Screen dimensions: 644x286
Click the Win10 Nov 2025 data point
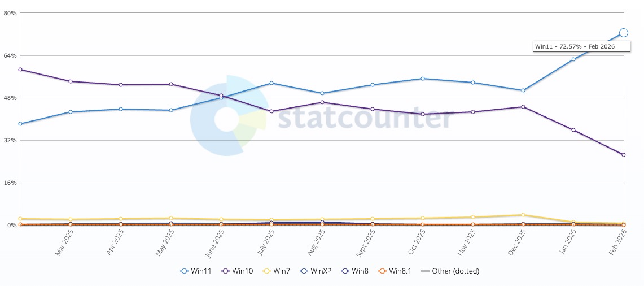coord(473,112)
